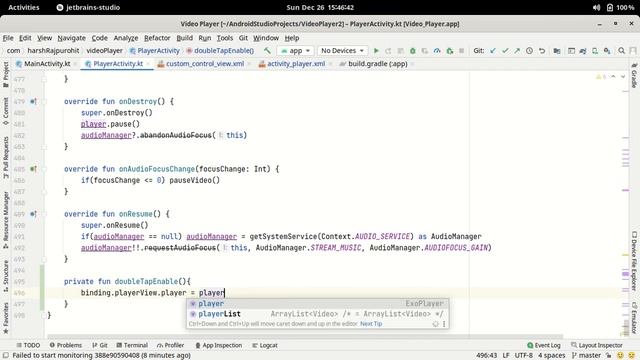Click the Git Update Project arrow icon

pyautogui.click(x=493, y=51)
